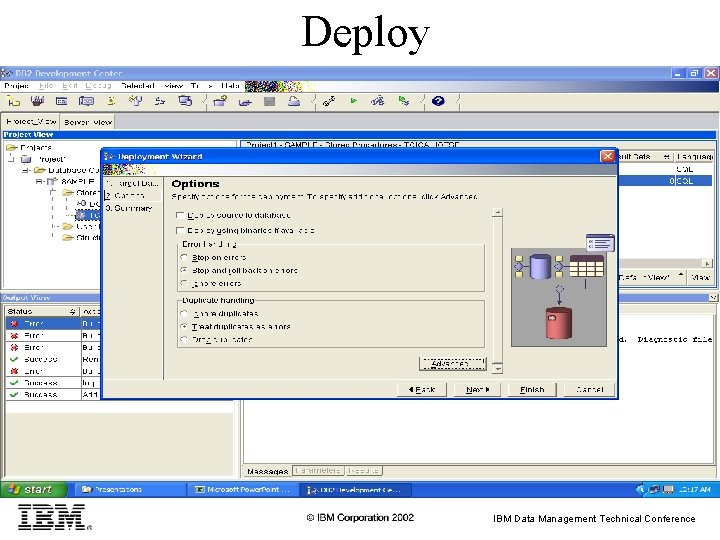Click the green Run arrow toolbar icon
Image resolution: width=720 pixels, height=540 pixels.
[x=353, y=101]
